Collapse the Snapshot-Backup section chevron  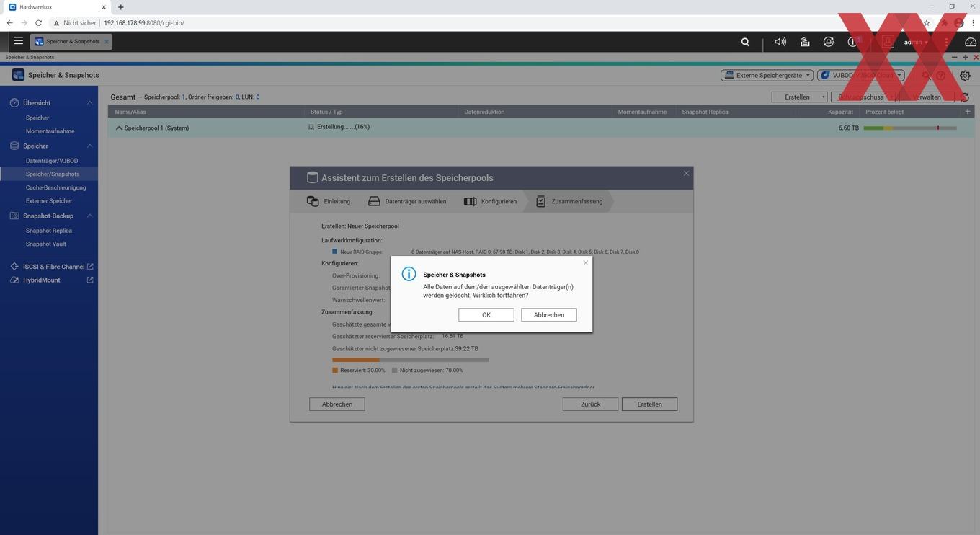click(x=89, y=216)
